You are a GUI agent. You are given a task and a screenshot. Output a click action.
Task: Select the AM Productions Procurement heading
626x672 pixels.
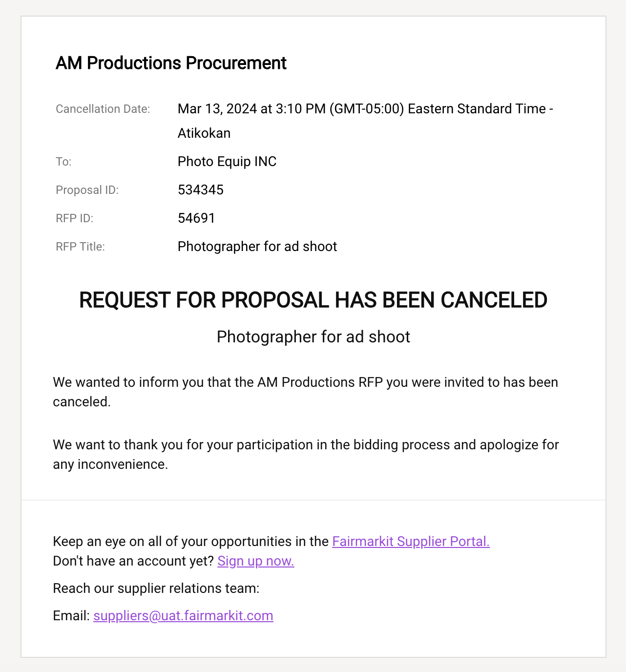coord(171,63)
